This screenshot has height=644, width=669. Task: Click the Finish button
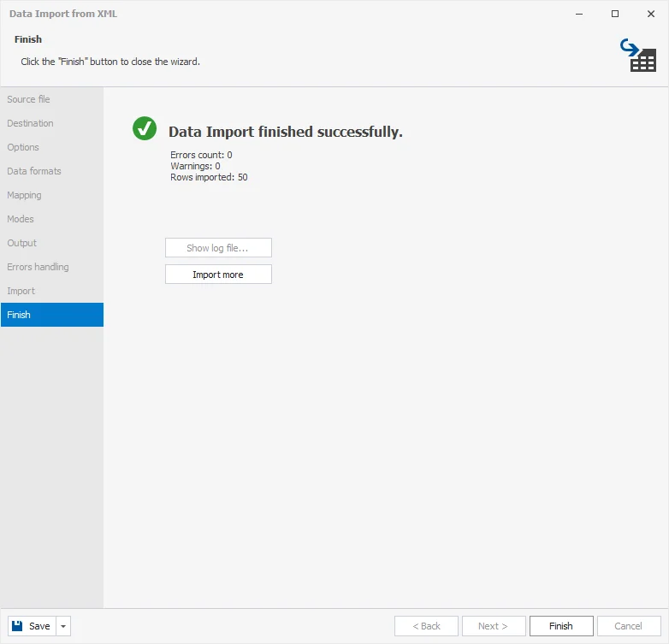pos(561,626)
